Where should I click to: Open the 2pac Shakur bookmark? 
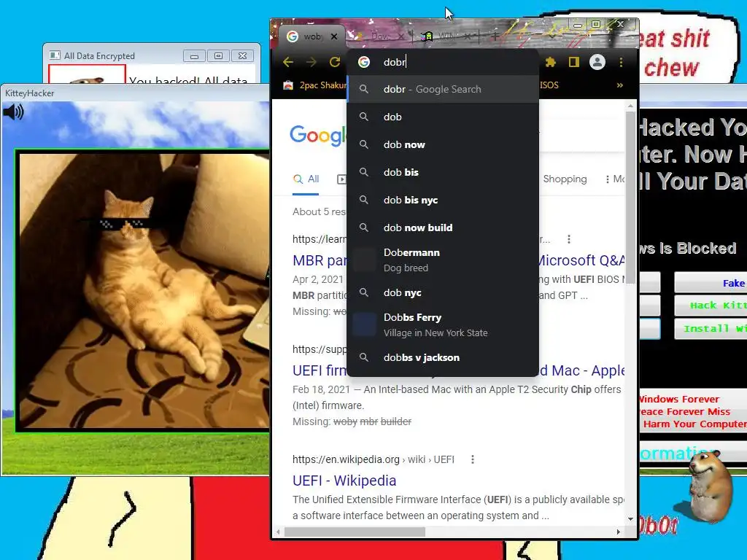point(315,85)
